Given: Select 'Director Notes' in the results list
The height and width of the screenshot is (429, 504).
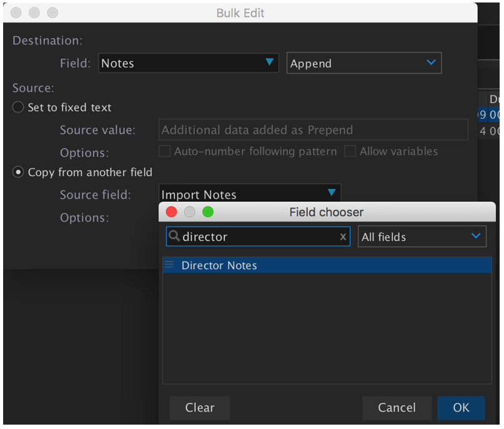Looking at the screenshot, I should [x=219, y=265].
